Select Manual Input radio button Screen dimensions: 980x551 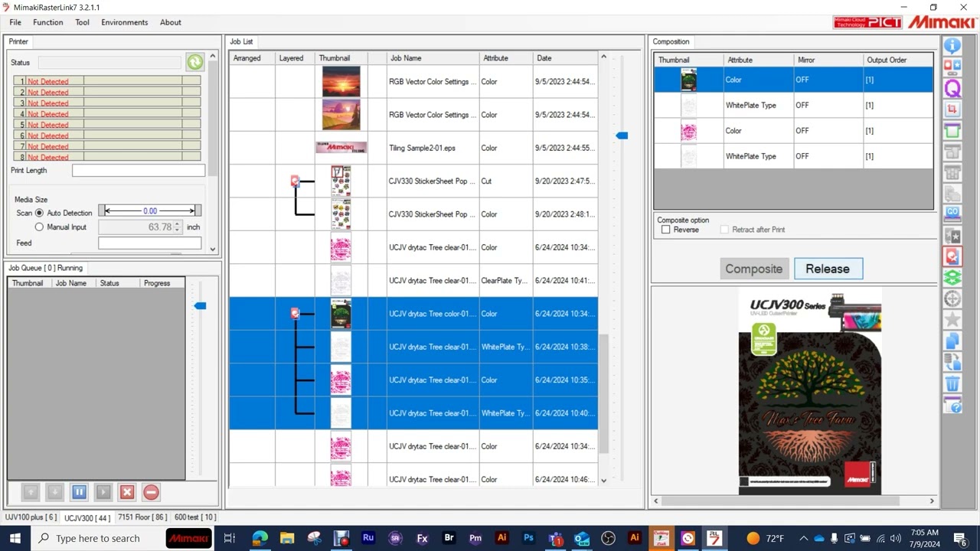coord(39,227)
